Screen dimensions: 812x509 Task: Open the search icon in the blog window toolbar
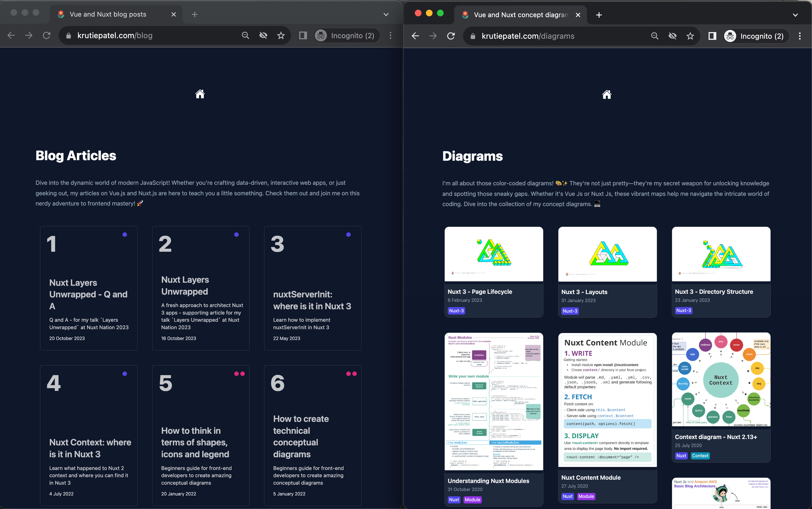point(245,35)
